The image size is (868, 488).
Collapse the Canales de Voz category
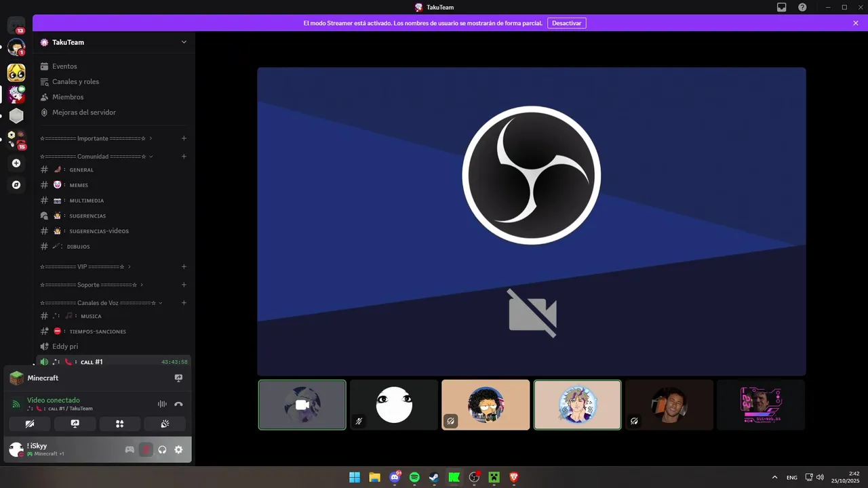coord(101,303)
